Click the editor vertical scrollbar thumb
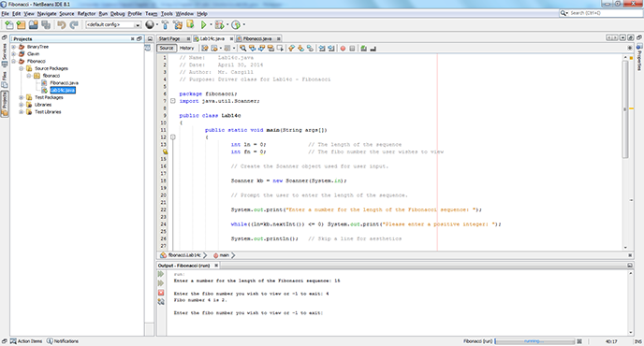Image resolution: width=644 pixels, height=346 pixels. pos(625,109)
